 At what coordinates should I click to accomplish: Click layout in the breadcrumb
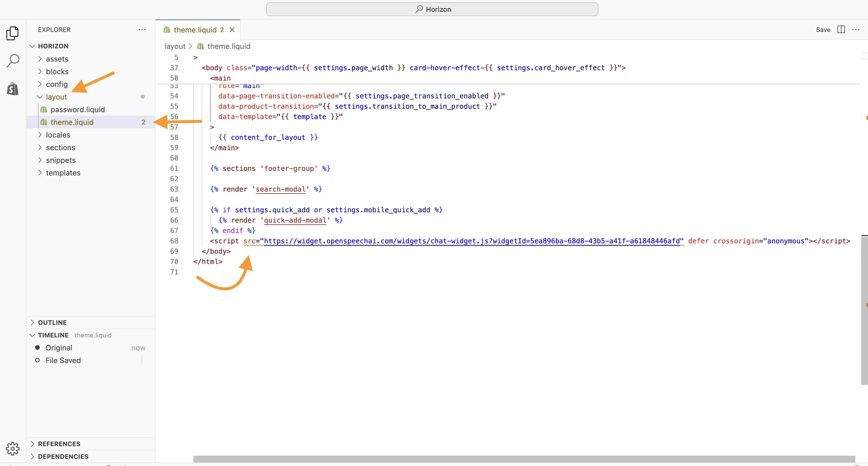[175, 46]
